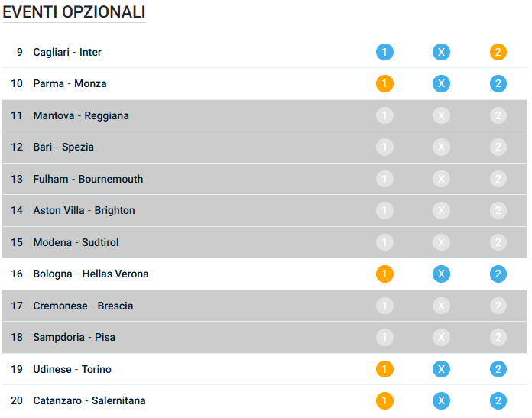The image size is (532, 418).
Task: Click disabled X for Aston Villa - Brighton
Action: tap(441, 210)
